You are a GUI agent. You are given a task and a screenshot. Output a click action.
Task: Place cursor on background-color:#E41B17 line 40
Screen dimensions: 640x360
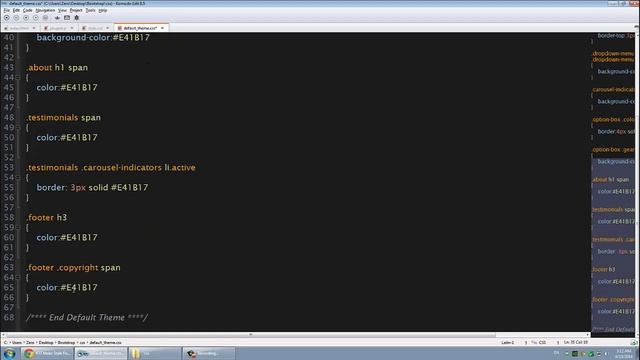pos(93,38)
